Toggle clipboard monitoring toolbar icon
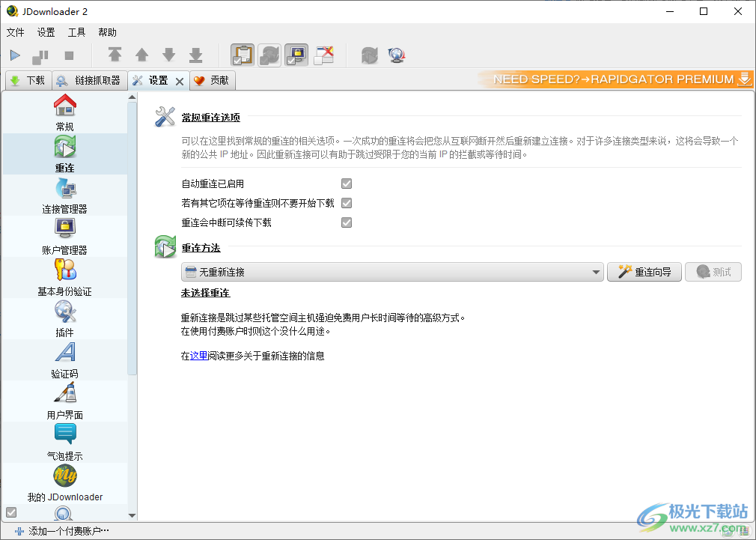 tap(243, 55)
